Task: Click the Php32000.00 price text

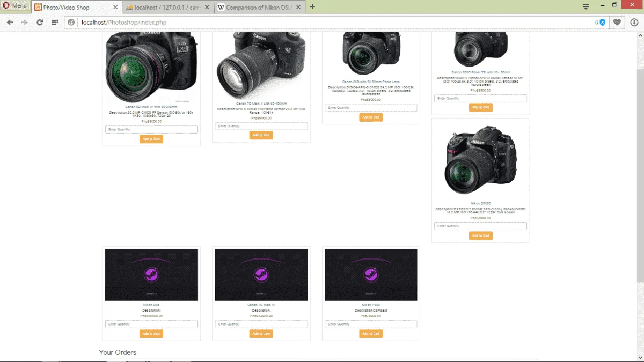Action: [480, 218]
